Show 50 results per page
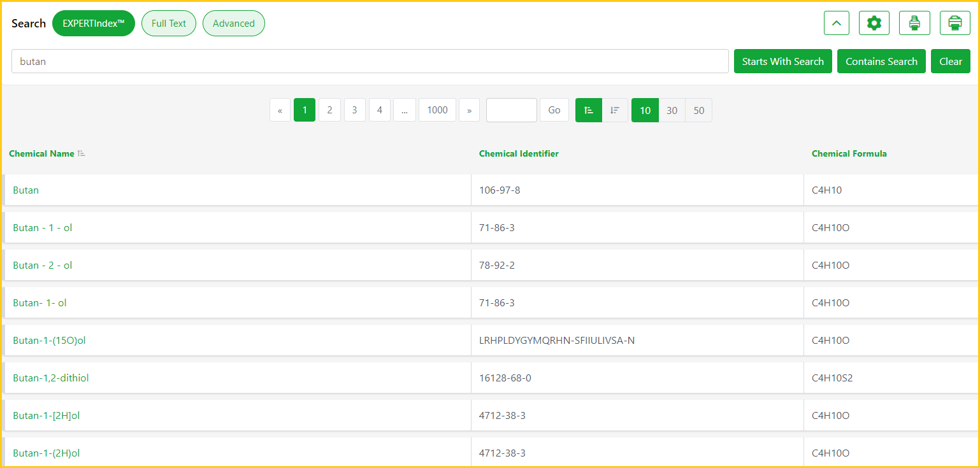 [x=698, y=110]
